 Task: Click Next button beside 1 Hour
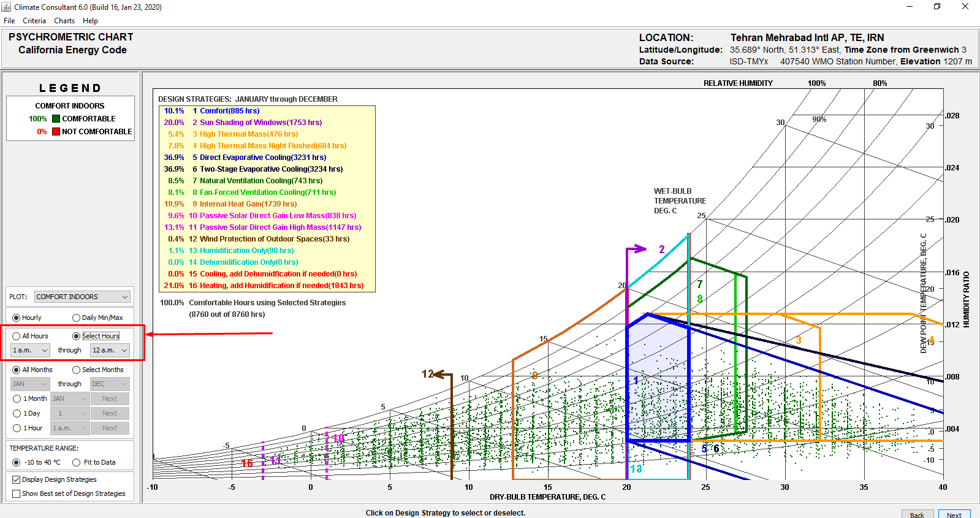pyautogui.click(x=110, y=428)
